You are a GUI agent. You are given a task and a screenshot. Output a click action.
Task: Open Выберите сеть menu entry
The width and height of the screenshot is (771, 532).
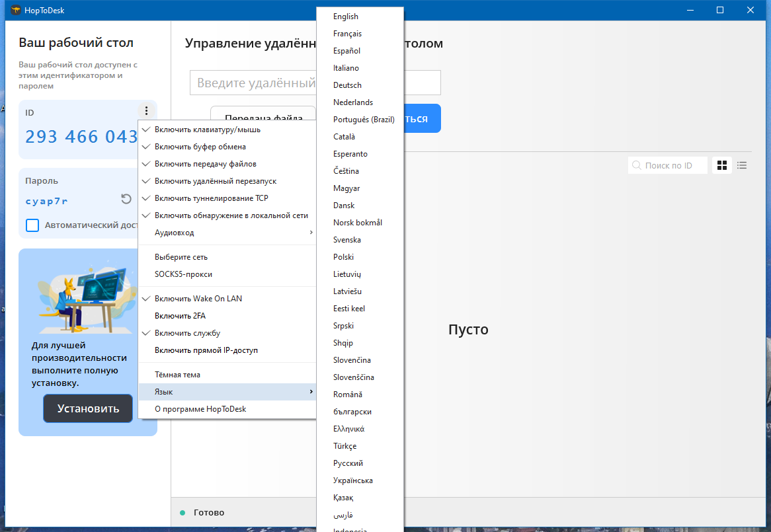point(227,257)
